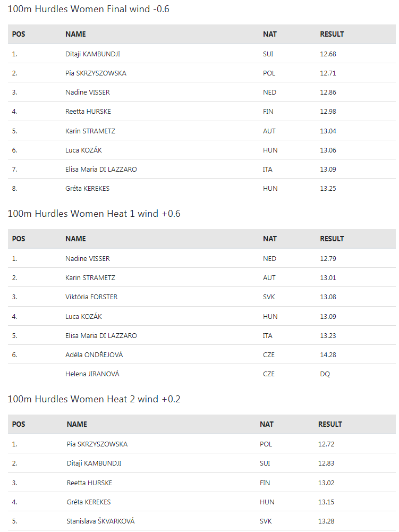
Task: Select Gréta KEREKES in the Final table
Action: (87, 189)
